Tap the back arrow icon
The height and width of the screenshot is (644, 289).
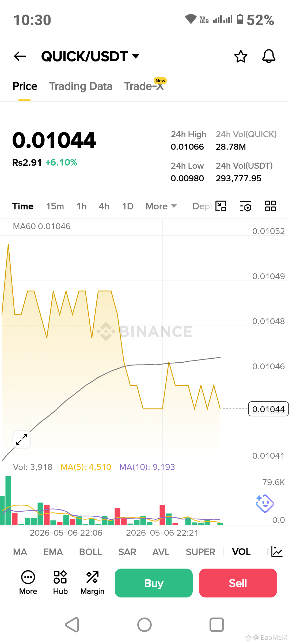(20, 56)
